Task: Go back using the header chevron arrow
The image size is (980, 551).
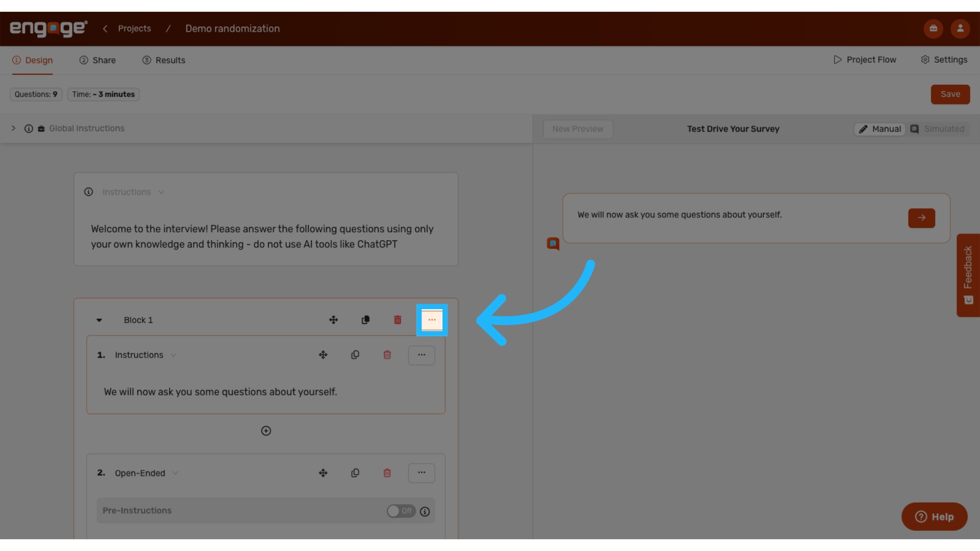Action: click(x=105, y=29)
